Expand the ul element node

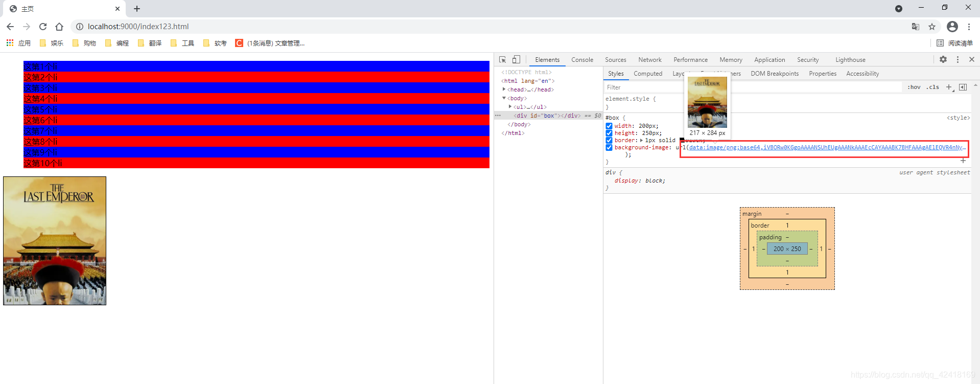click(510, 107)
